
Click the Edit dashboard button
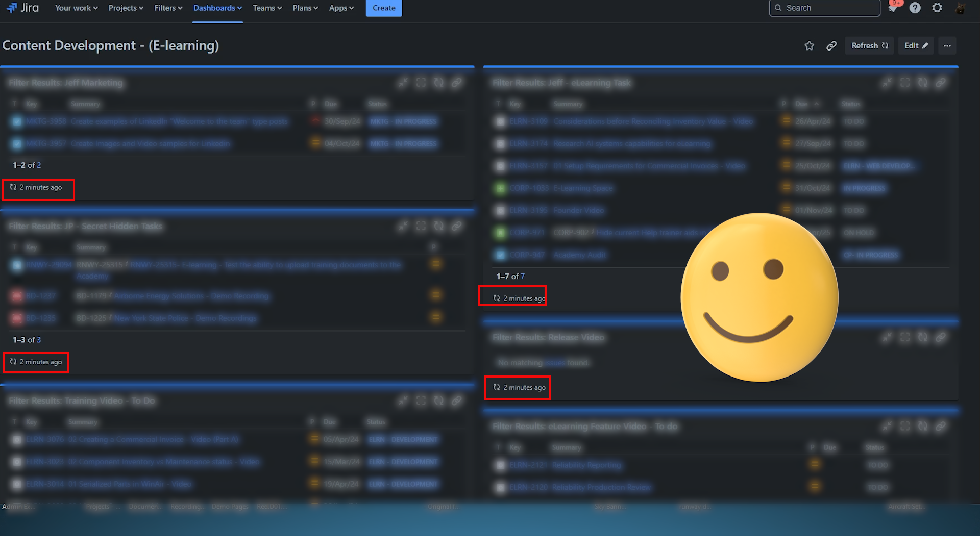(x=916, y=46)
